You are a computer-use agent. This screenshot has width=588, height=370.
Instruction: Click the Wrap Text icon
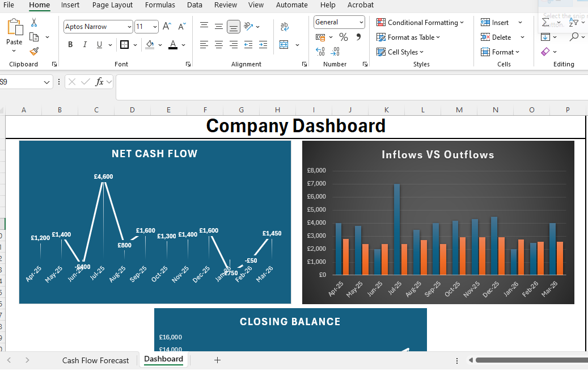pyautogui.click(x=284, y=26)
